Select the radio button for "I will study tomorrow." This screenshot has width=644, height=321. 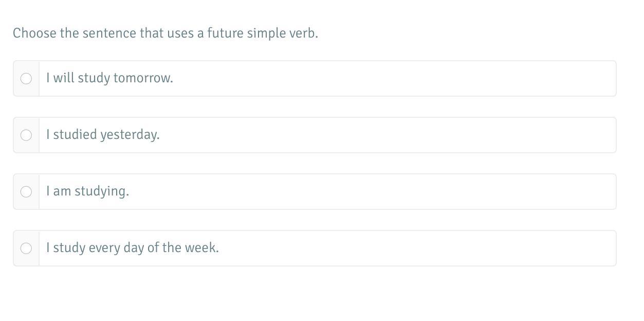(26, 79)
